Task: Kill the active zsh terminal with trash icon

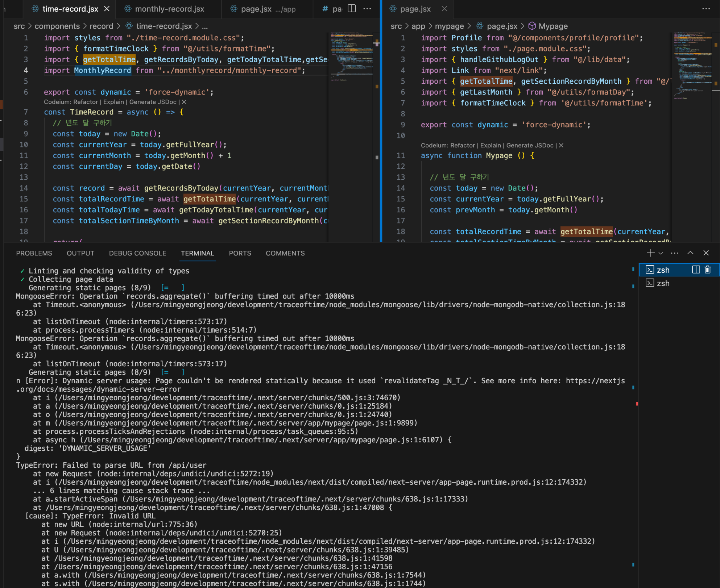Action: coord(708,270)
